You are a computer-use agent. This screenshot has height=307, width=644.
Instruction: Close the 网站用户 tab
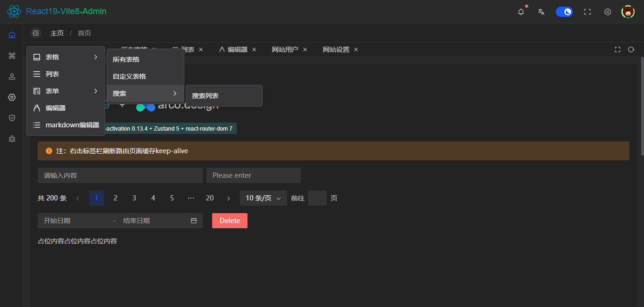(x=305, y=50)
